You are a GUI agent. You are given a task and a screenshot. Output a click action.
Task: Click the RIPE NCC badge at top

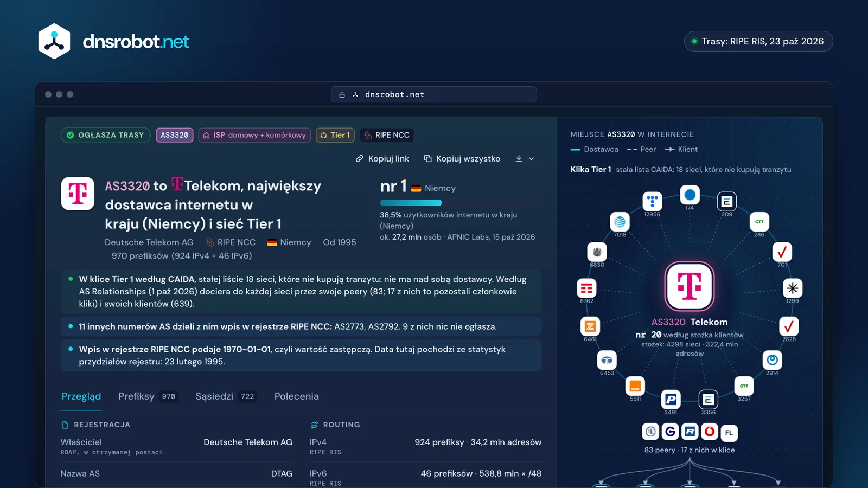(387, 135)
